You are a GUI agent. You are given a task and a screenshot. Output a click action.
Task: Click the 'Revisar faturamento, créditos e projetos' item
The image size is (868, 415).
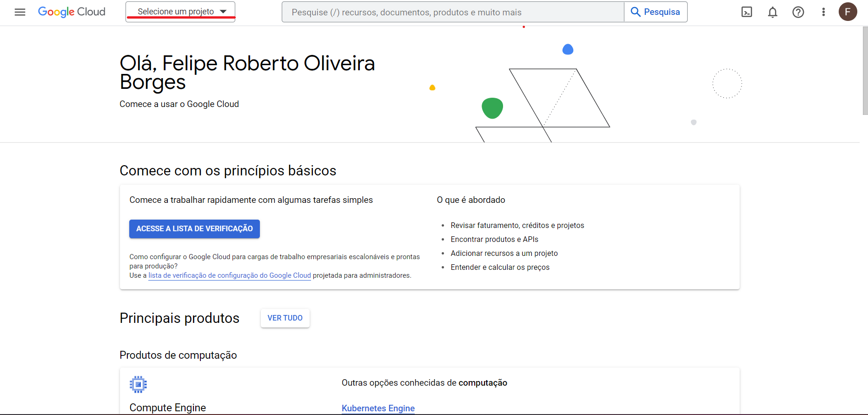point(517,226)
